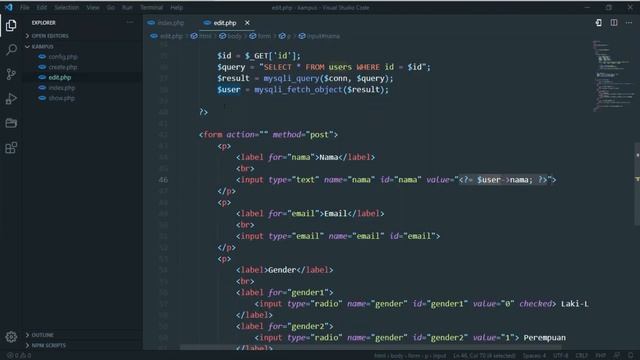Click the VS Code logo in title bar
Image resolution: width=640 pixels, height=360 pixels.
(8, 7)
